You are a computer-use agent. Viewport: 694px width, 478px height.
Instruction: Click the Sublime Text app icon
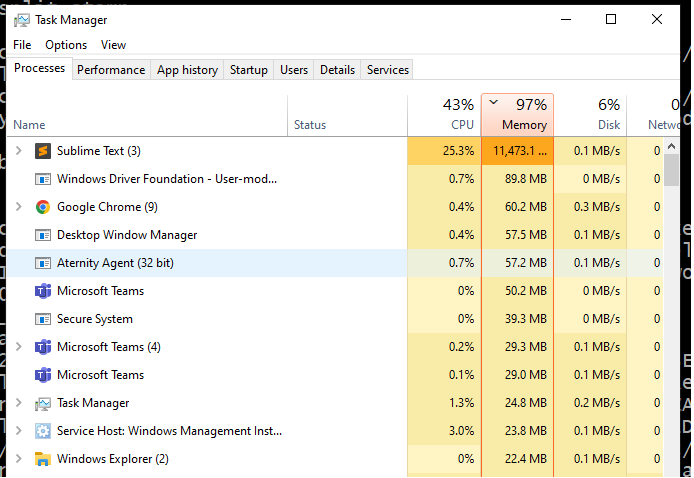click(43, 151)
